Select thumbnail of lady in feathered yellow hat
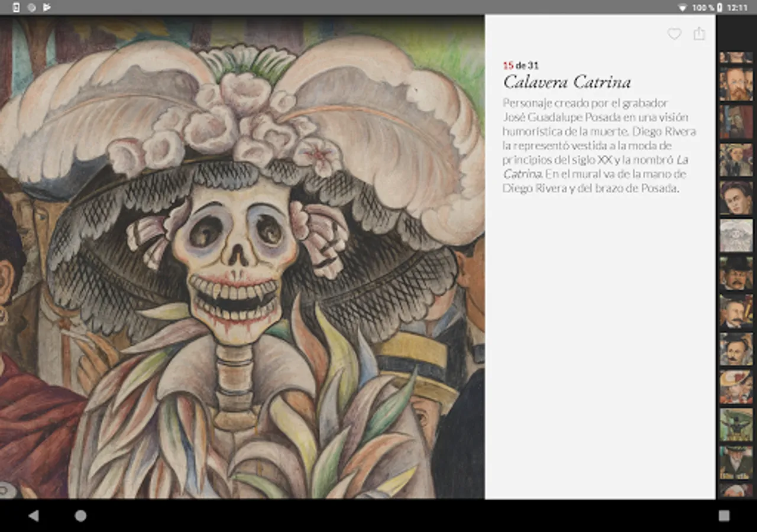The width and height of the screenshot is (757, 532). [736, 387]
